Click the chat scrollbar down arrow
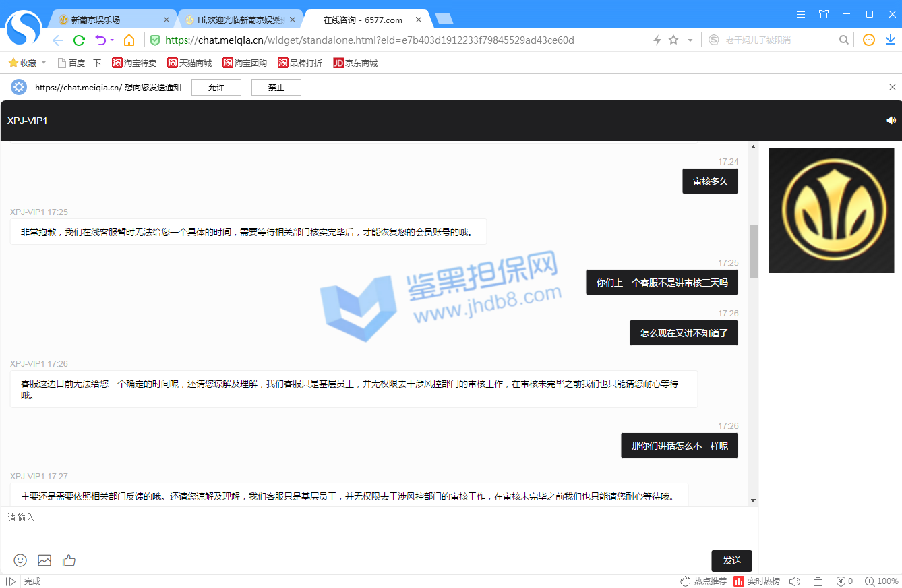Screen dimensions: 902x588 (753, 500)
